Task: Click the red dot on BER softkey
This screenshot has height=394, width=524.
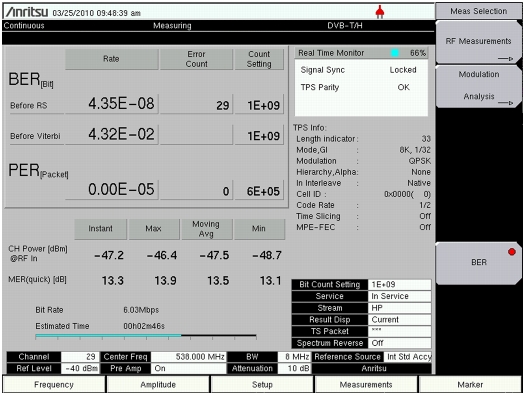Action: pos(512,252)
